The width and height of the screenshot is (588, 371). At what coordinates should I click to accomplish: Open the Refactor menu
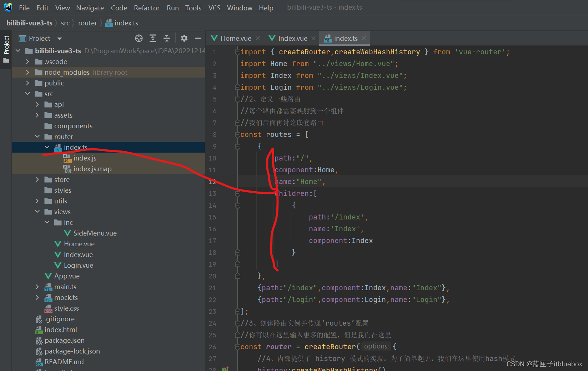coord(146,8)
